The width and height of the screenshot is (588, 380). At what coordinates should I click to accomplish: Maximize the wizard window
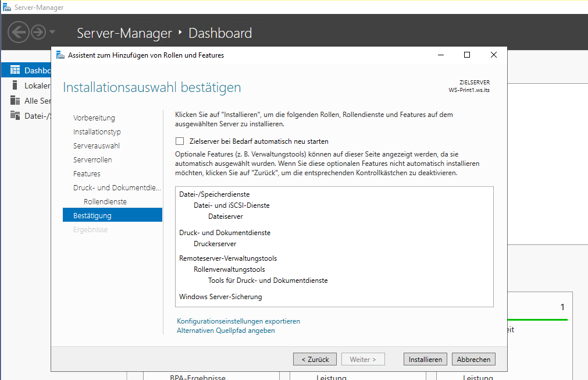click(x=467, y=55)
